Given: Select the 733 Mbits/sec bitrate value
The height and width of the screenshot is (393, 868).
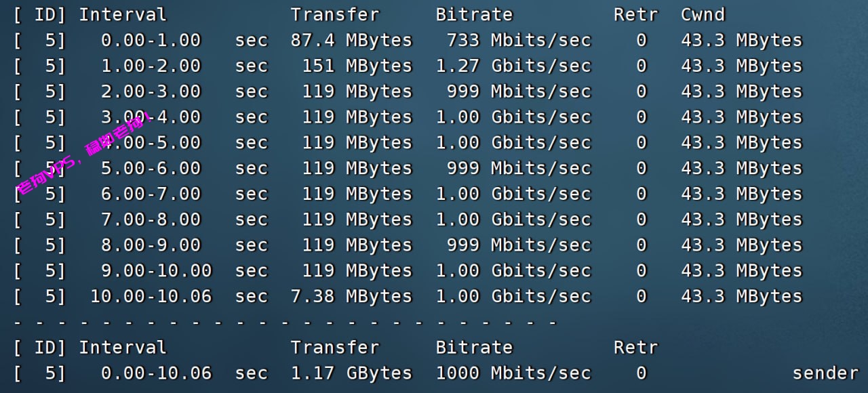Looking at the screenshot, I should pos(518,41).
